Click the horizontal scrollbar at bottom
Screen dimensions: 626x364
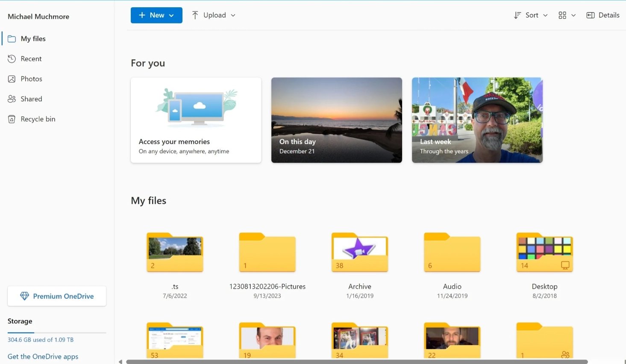[x=357, y=362]
